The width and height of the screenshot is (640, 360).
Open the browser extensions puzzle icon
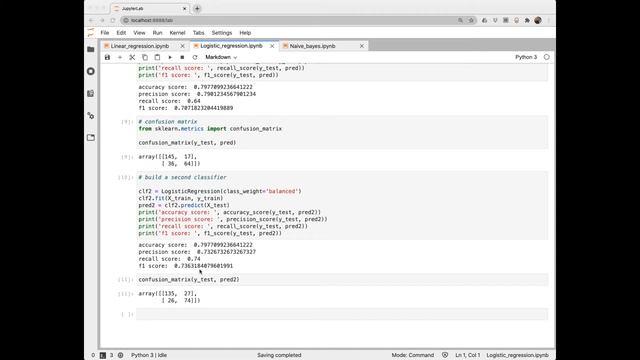coord(527,20)
